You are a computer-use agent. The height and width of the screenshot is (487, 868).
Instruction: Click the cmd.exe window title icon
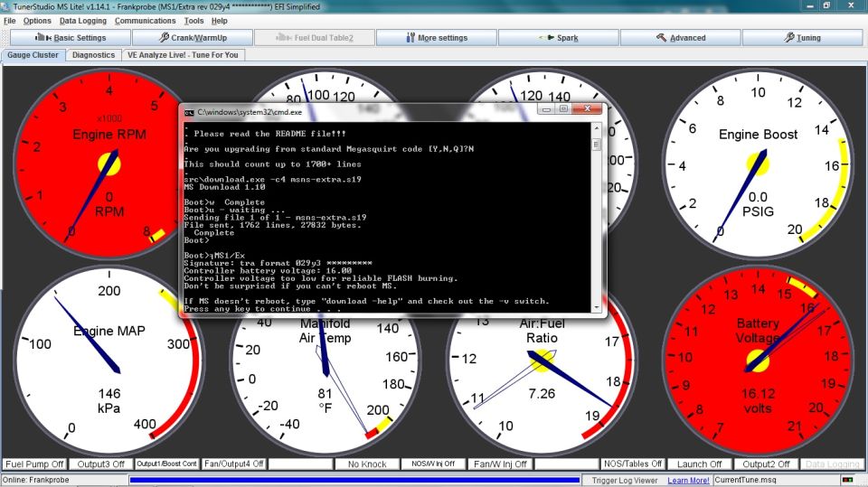point(189,112)
